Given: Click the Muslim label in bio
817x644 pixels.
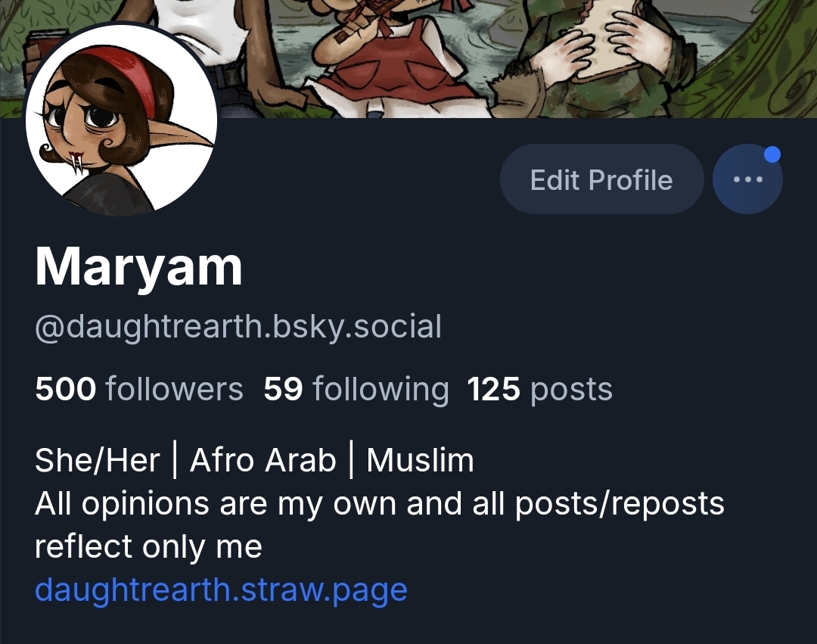Looking at the screenshot, I should click(421, 461).
